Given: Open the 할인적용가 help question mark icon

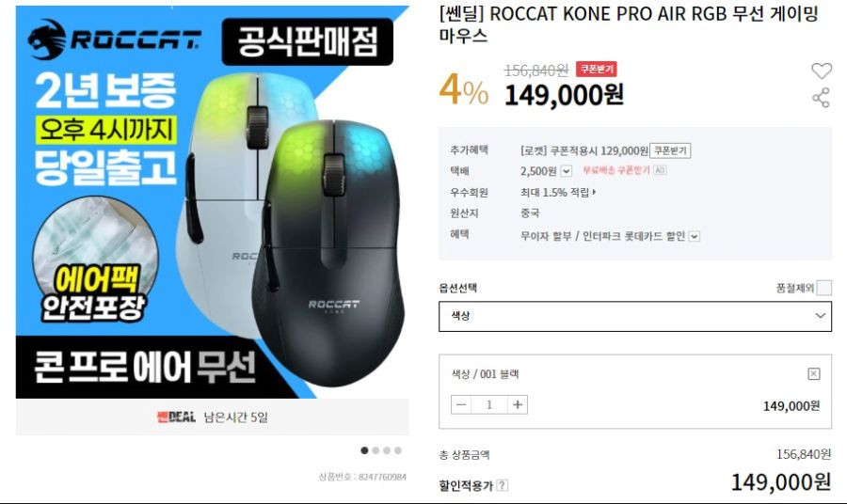Looking at the screenshot, I should 502,485.
